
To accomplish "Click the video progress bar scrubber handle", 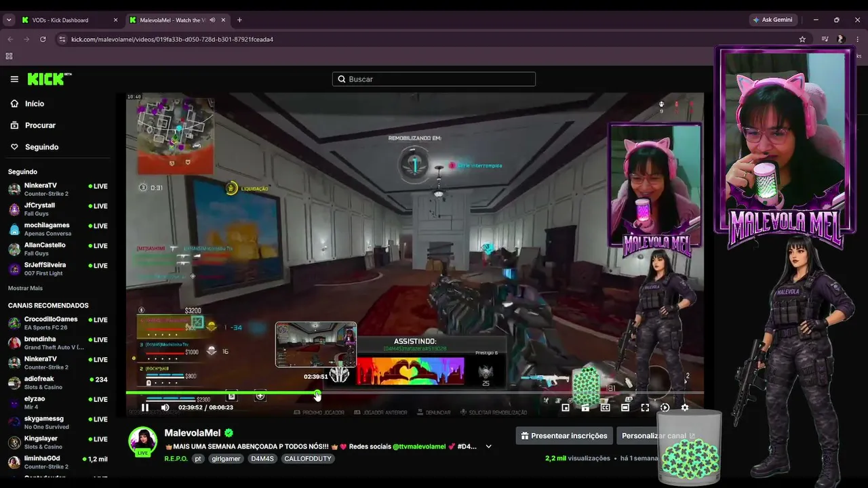I will [317, 393].
